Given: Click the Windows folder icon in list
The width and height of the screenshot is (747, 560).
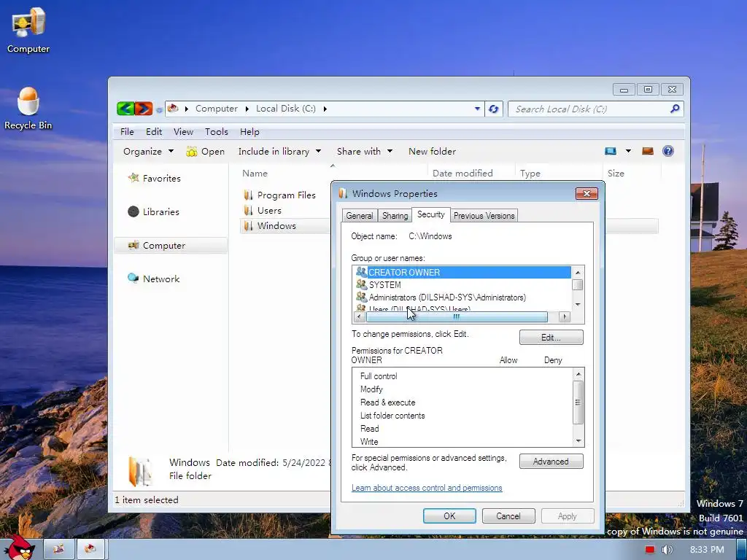Looking at the screenshot, I should 248,225.
